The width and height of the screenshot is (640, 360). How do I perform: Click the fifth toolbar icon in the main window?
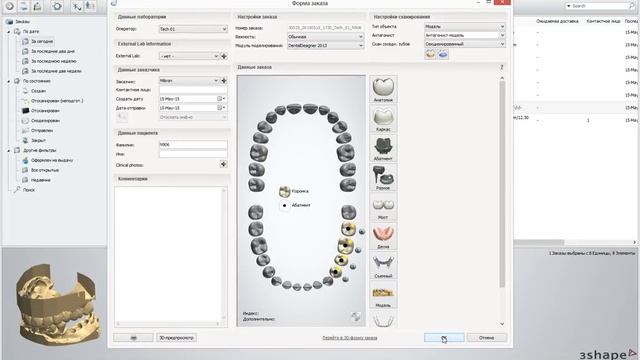point(76,6)
